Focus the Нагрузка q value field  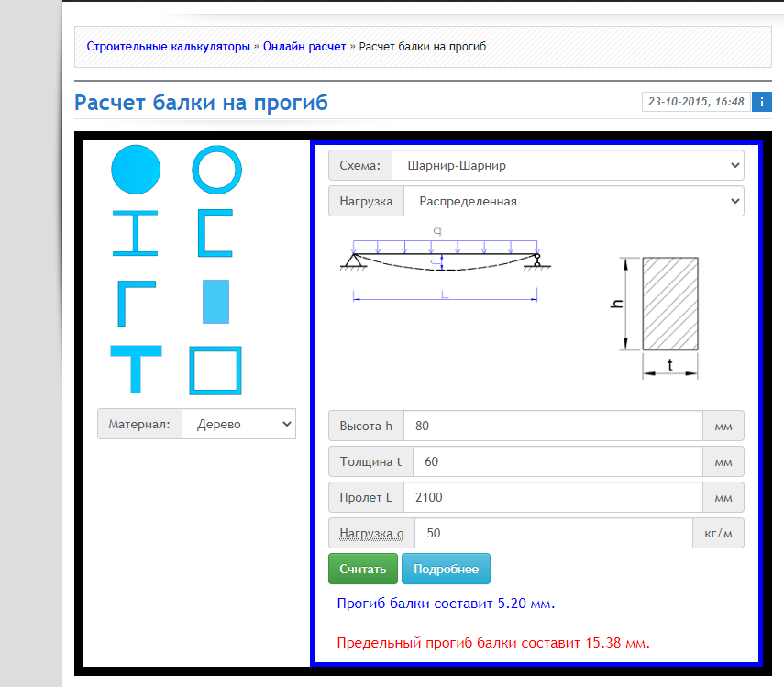pyautogui.click(x=553, y=533)
